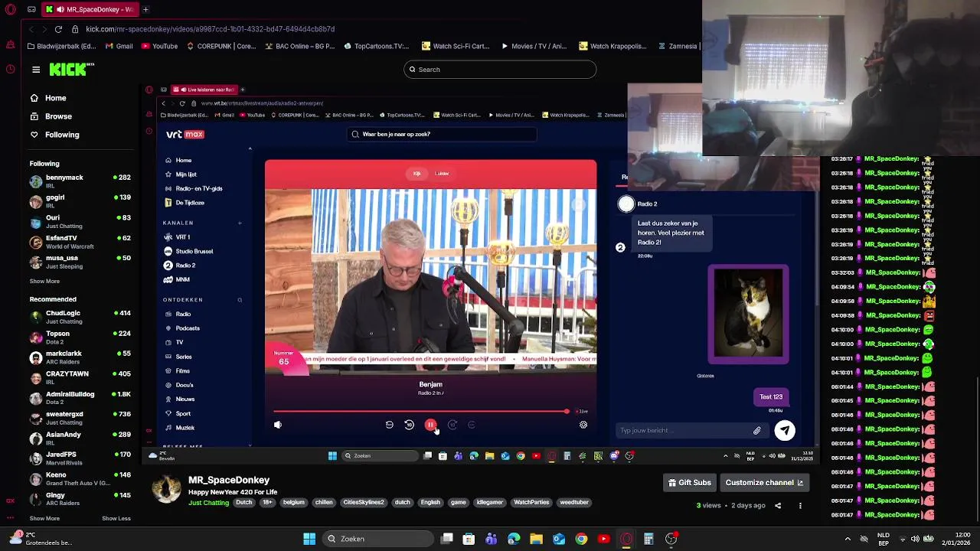Add a channel with Kanalen plus icon

click(240, 223)
